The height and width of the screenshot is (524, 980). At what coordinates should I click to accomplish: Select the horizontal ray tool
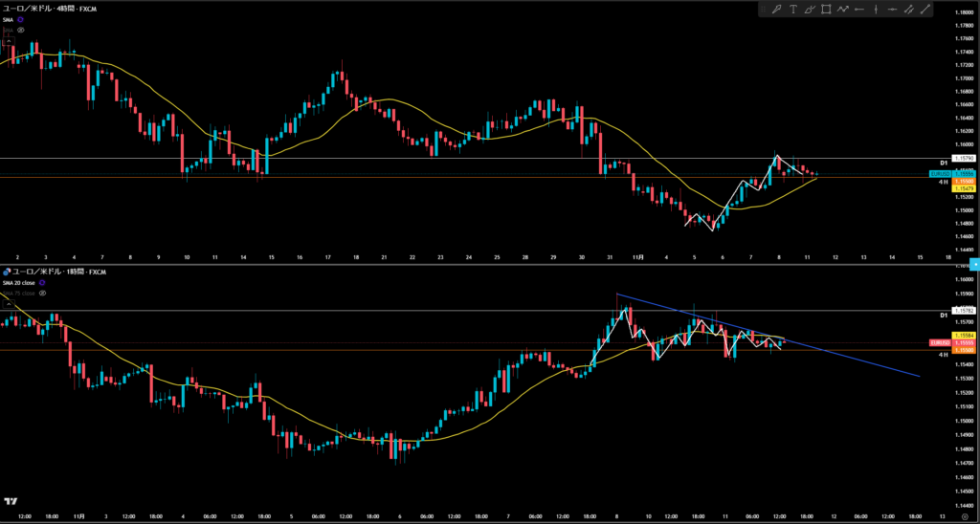point(858,10)
